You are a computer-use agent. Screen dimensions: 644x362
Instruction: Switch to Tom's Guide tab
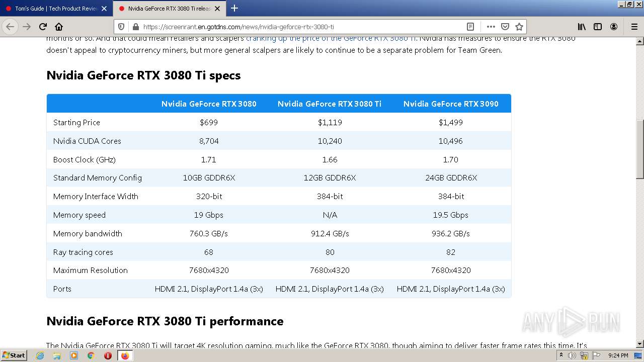click(x=55, y=9)
